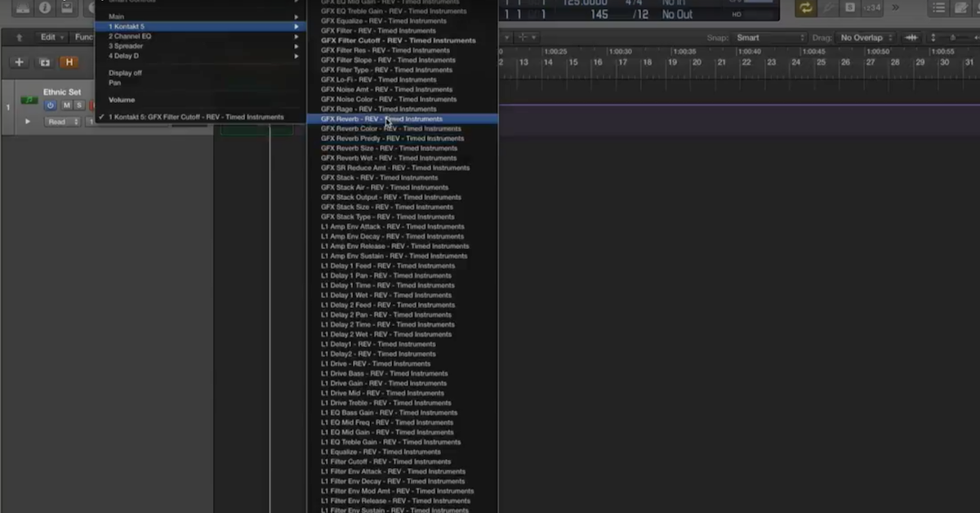Open the Edit menu in the tracks area
Image resolution: width=980 pixels, height=513 pixels.
(x=49, y=37)
